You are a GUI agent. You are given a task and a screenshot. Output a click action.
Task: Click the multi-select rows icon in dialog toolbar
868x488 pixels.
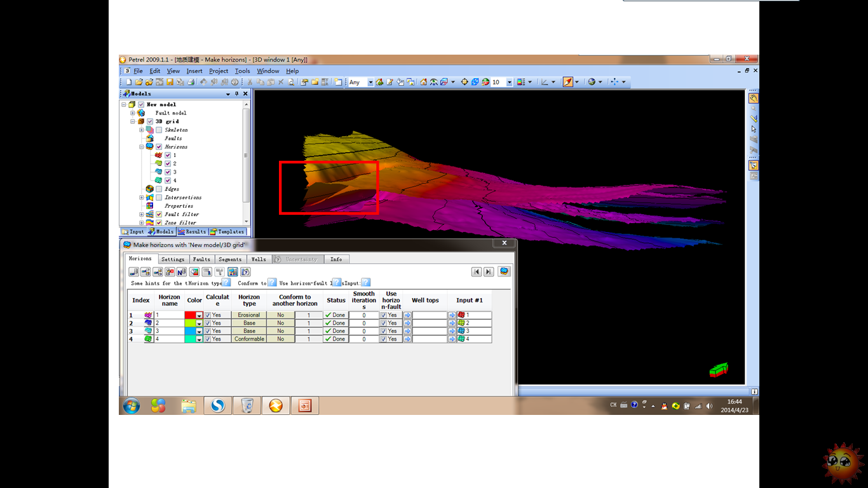coord(231,272)
